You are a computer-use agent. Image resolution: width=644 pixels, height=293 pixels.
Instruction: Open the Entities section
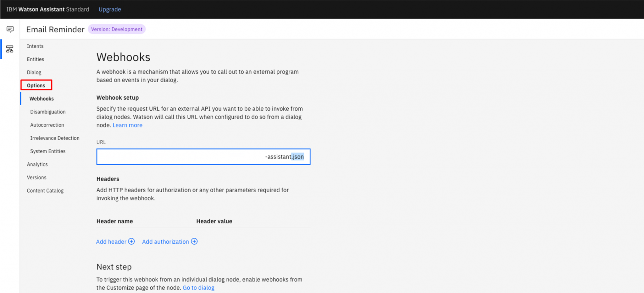coord(35,59)
